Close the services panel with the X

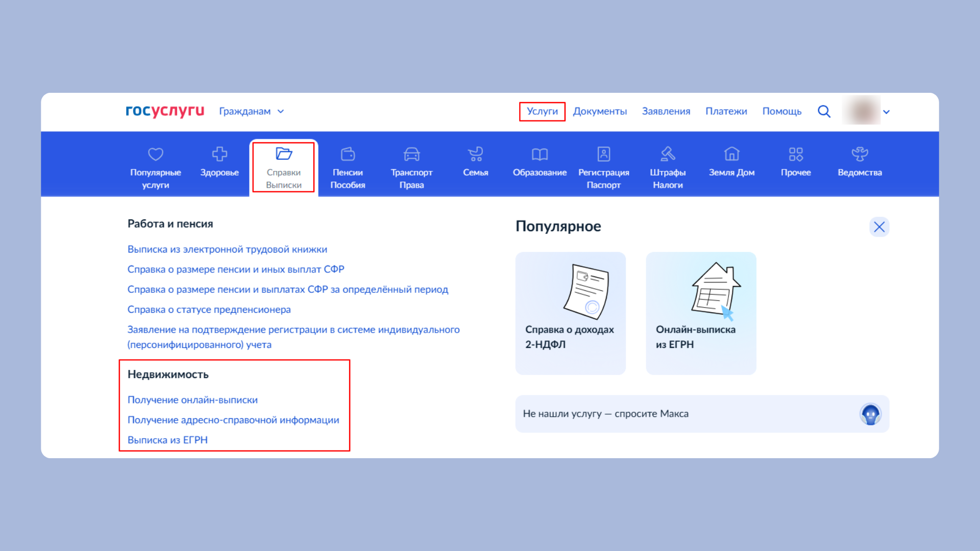pyautogui.click(x=879, y=227)
